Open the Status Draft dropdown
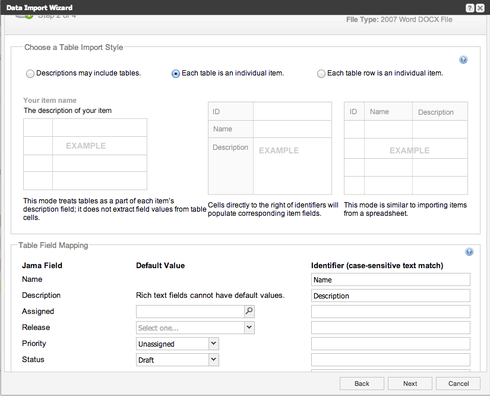Screen dimensions: 490x396 tap(213, 359)
